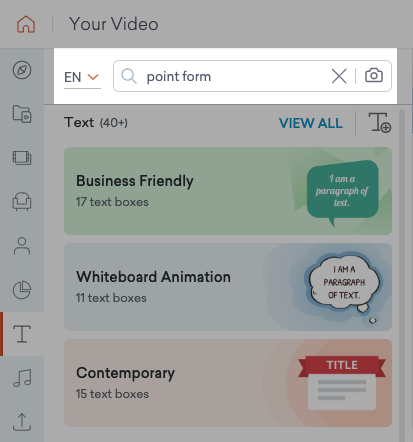This screenshot has height=442, width=413.
Task: Select the pie chart icon
Action: tap(22, 290)
